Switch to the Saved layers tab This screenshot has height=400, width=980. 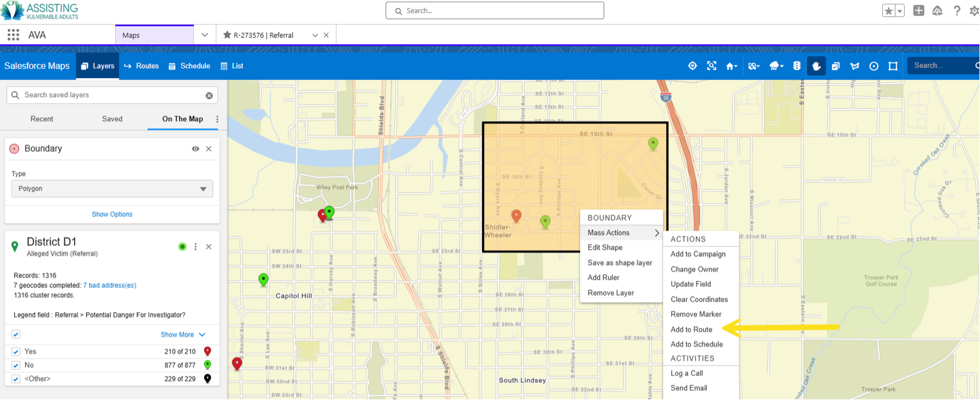pyautogui.click(x=112, y=119)
